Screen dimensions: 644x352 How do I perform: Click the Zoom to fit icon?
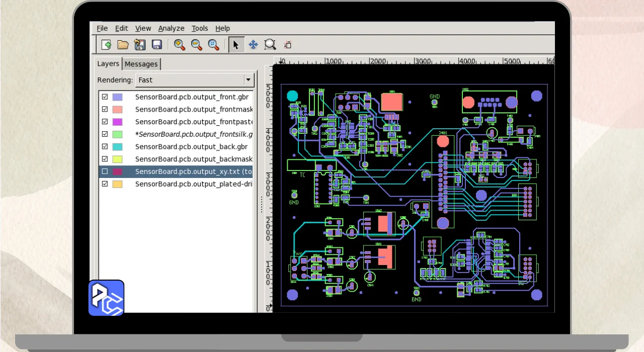pos(213,45)
